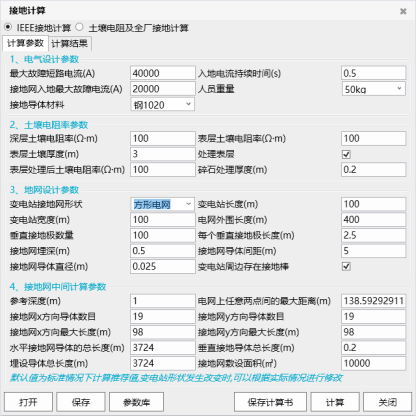The width and height of the screenshot is (416, 416).
Task: Focus the 最大故障短路电流 input field
Action: (163, 73)
